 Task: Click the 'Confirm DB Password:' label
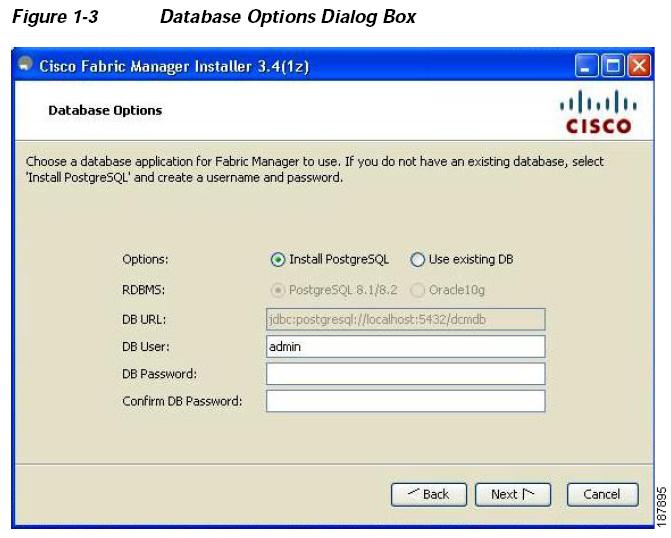(x=182, y=401)
